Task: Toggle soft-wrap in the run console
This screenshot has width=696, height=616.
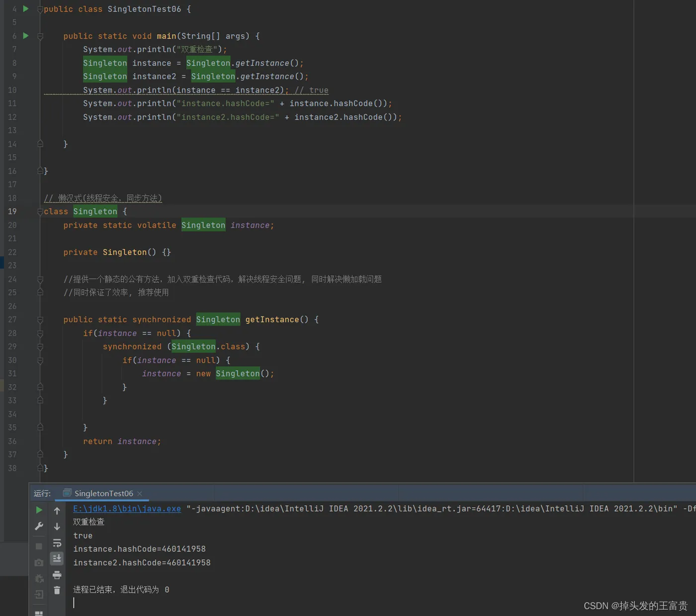Action: click(x=57, y=543)
